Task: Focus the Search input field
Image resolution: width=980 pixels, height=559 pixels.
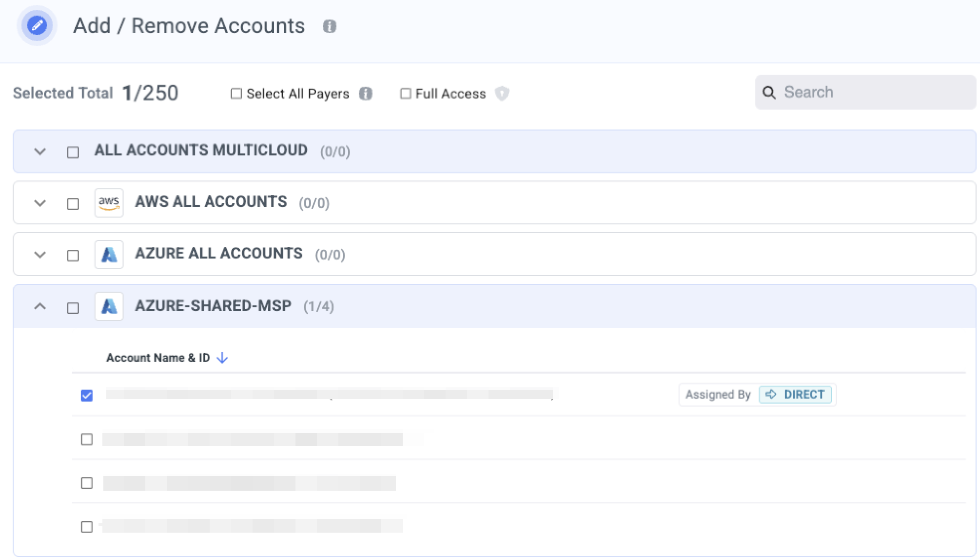Action: (x=873, y=93)
